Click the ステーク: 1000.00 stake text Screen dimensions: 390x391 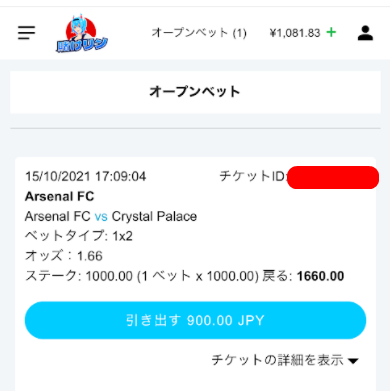[79, 276]
